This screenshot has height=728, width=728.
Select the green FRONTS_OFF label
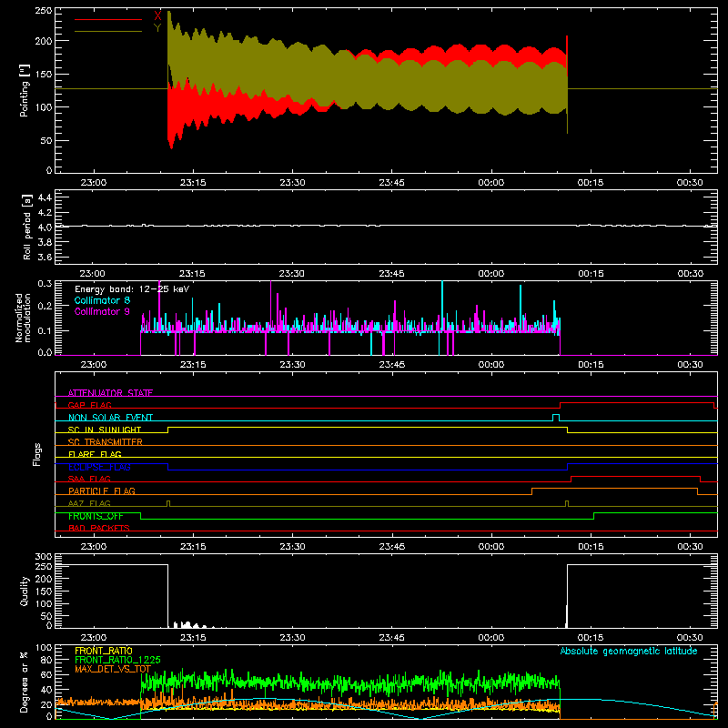click(x=96, y=516)
